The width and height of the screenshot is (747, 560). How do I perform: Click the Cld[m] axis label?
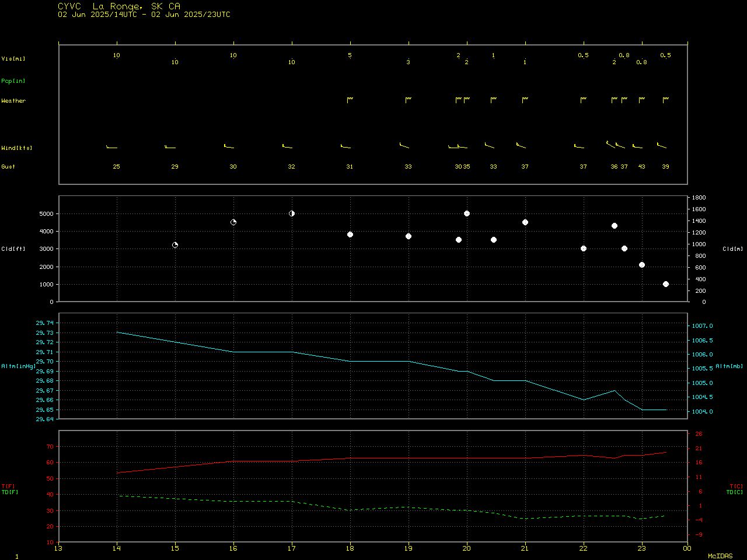[x=733, y=249]
